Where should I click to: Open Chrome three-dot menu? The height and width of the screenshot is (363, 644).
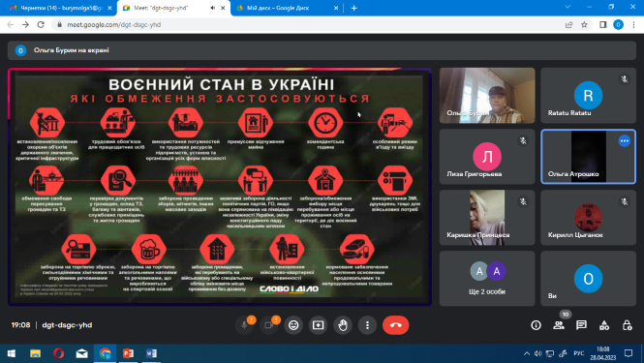point(633,24)
